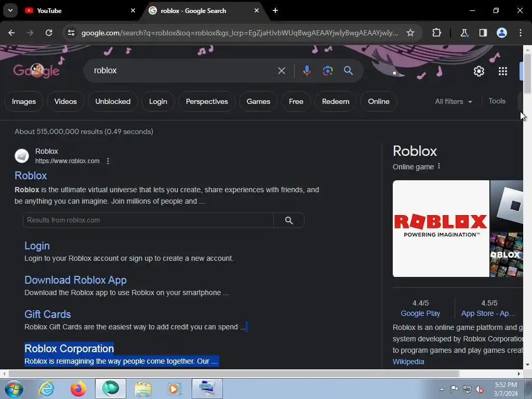Screen dimensions: 532x399
Task: Select the Redeem filter chip
Action: point(336,101)
